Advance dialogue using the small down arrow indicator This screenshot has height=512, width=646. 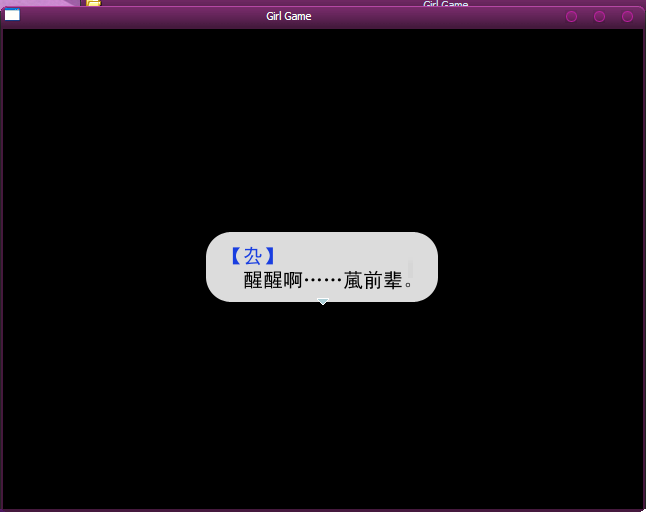pyautogui.click(x=323, y=302)
